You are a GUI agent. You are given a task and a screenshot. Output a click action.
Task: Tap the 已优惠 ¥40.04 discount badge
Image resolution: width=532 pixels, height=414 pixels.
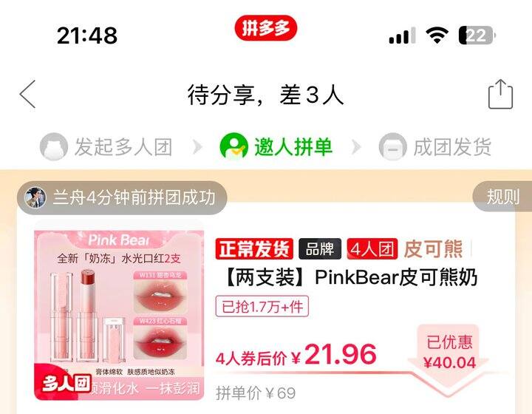(449, 353)
